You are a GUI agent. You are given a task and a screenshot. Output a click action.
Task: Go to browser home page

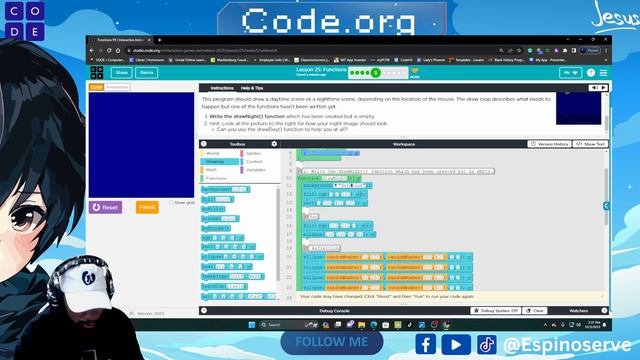pyautogui.click(x=118, y=50)
